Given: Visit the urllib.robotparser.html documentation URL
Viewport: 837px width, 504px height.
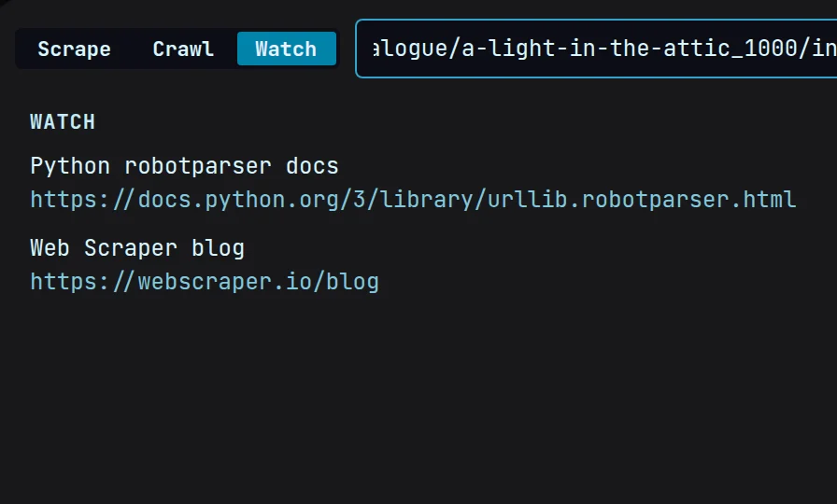Looking at the screenshot, I should pyautogui.click(x=413, y=200).
